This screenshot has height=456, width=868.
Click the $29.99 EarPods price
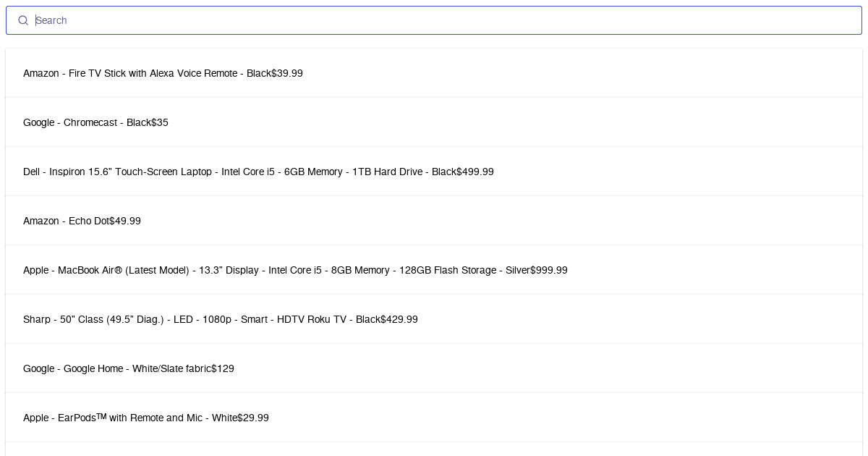tap(253, 418)
